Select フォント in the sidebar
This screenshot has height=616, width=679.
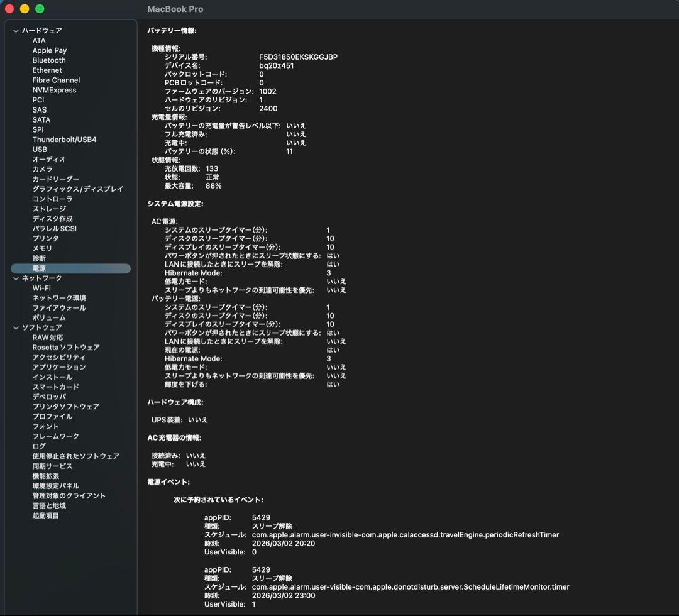(45, 427)
